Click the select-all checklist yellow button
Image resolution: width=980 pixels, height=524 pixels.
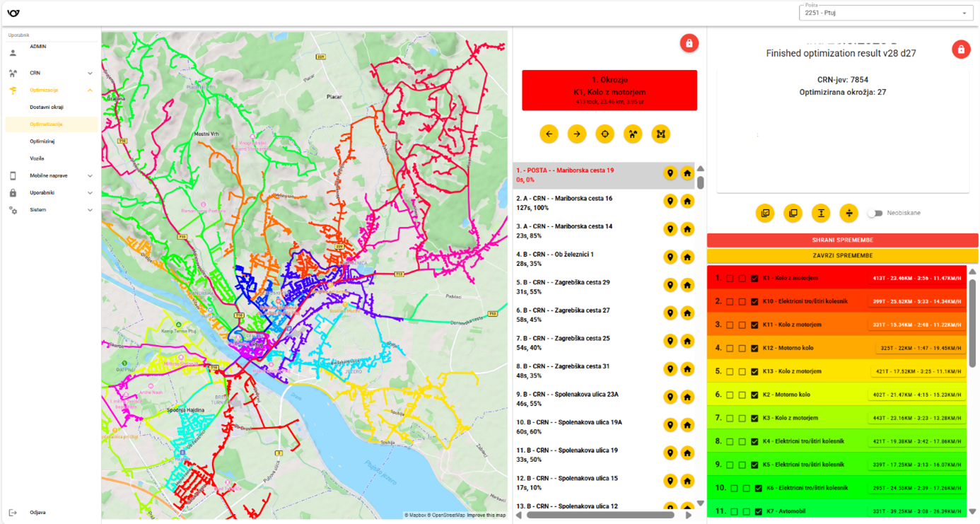(765, 213)
